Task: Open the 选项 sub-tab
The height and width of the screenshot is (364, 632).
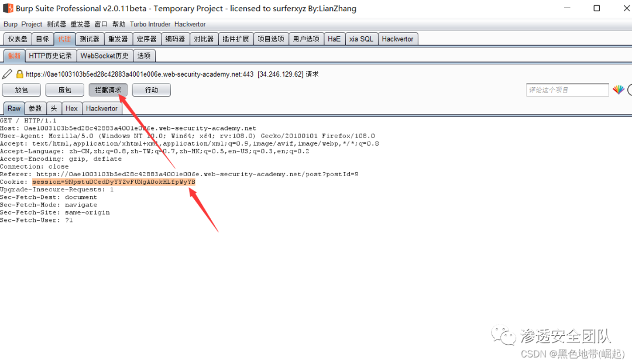Action: coord(144,56)
